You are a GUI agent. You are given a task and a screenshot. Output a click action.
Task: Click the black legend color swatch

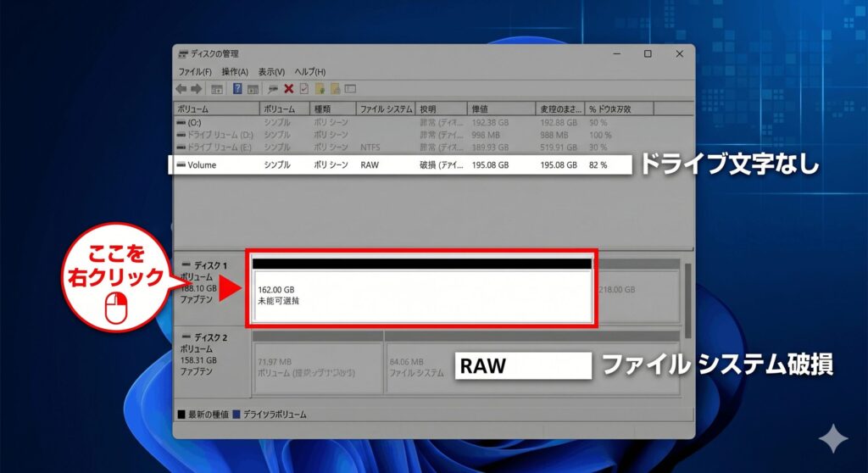point(181,415)
